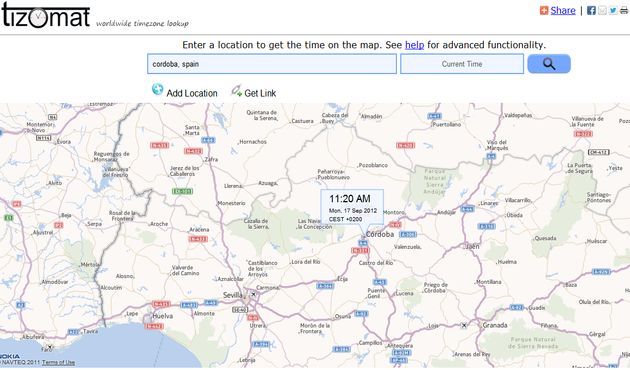Screen dimensions: 630x370
Task: Click the Serpa label on the map
Action: pyautogui.click(x=95, y=224)
